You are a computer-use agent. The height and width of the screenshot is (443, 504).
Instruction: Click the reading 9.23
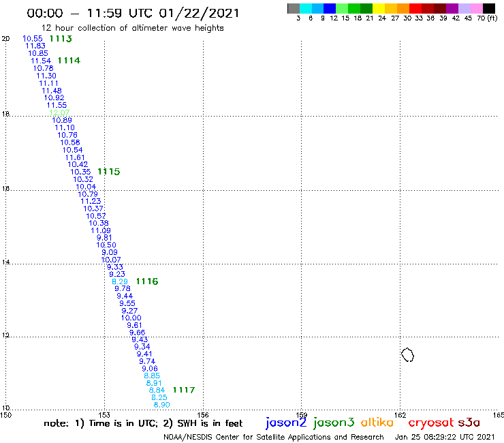[x=117, y=275]
